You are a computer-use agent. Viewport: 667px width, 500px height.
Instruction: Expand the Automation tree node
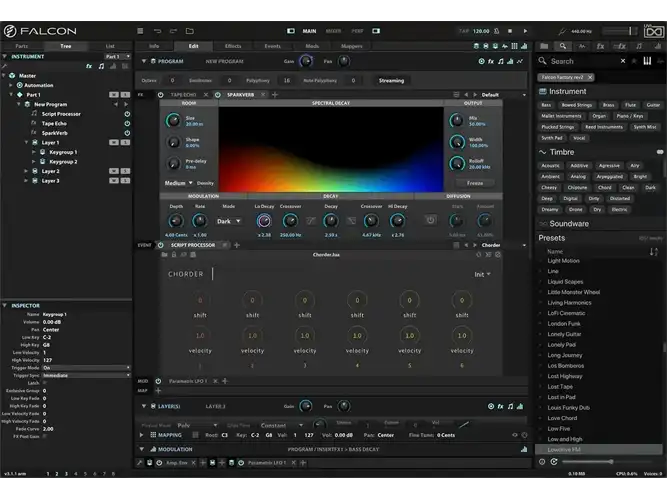tap(11, 86)
